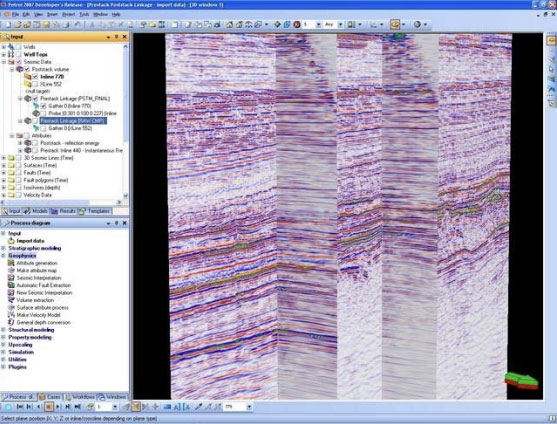This screenshot has height=424, width=557.
Task: Toggle the Inline 770 checkbox
Action: coord(35,77)
